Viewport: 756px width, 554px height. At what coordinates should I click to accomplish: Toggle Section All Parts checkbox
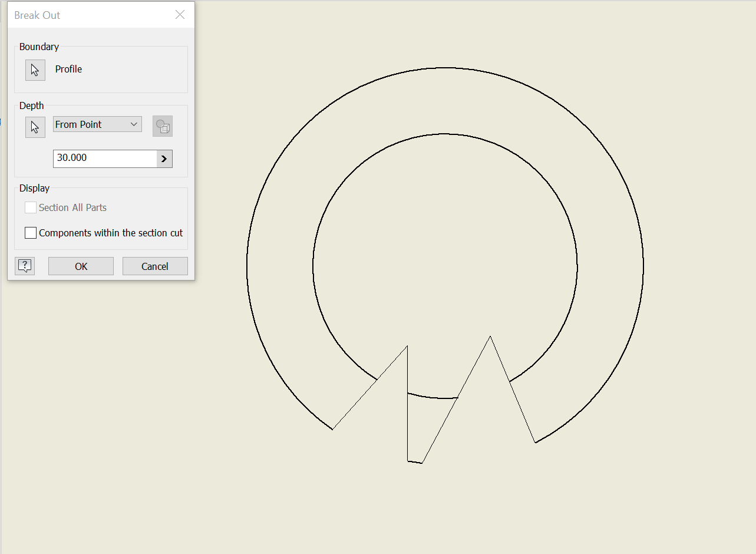31,207
